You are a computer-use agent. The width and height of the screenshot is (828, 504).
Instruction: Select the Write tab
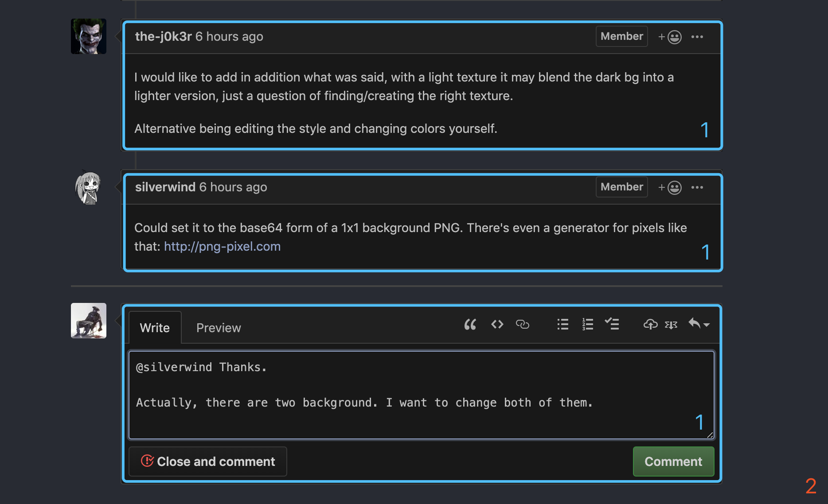pos(154,328)
